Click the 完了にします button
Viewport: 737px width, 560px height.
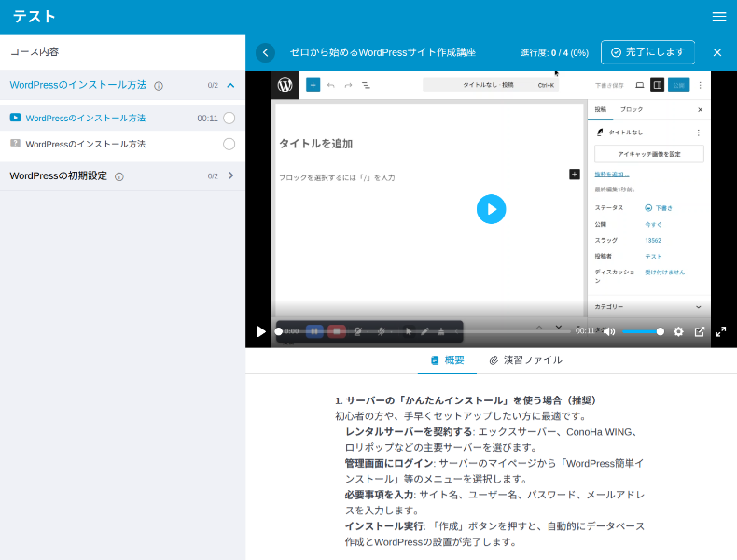[x=647, y=52]
